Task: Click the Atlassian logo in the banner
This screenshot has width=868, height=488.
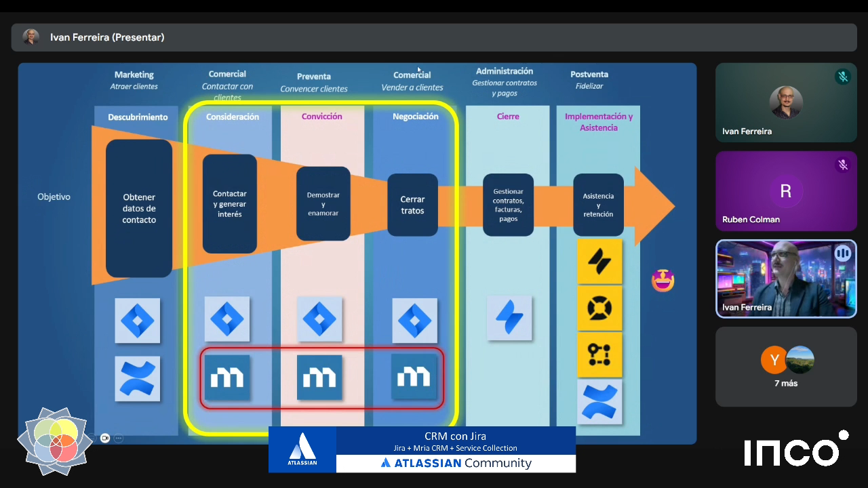Action: 302,449
